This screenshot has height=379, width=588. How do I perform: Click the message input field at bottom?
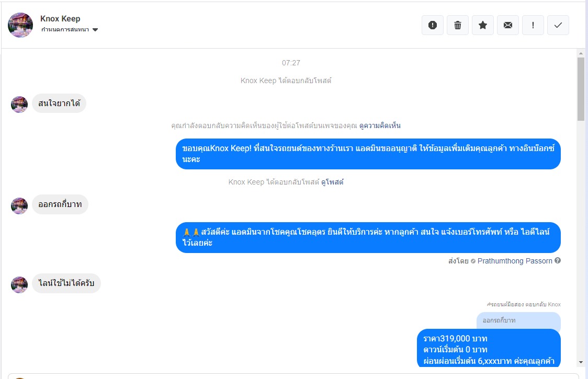coord(293,376)
